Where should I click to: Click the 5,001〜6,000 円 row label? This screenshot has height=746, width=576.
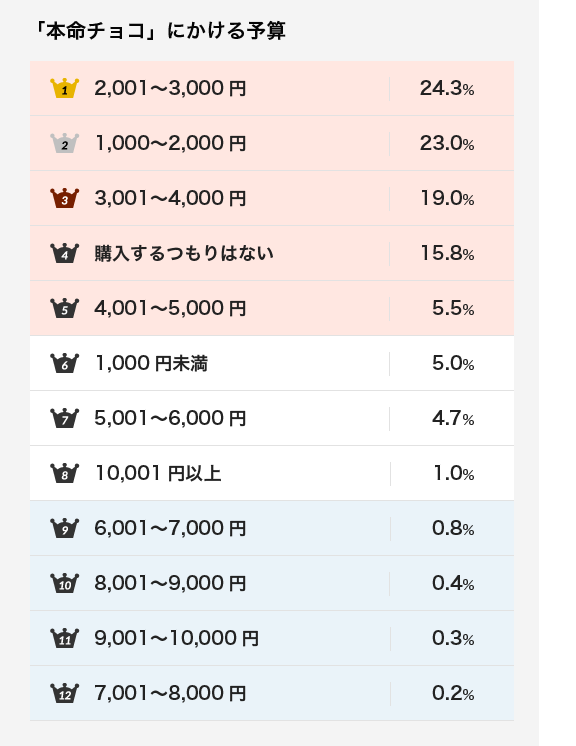tap(170, 418)
